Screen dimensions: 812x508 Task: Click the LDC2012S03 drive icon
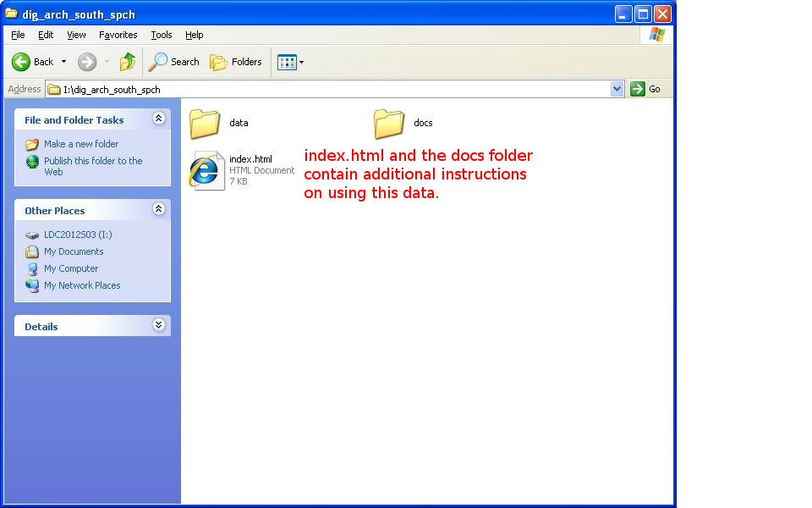click(32, 235)
